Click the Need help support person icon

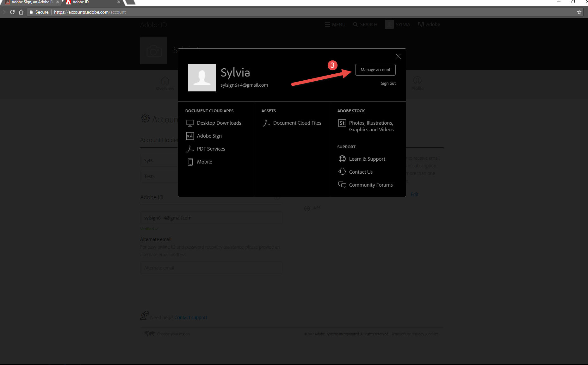[144, 315]
